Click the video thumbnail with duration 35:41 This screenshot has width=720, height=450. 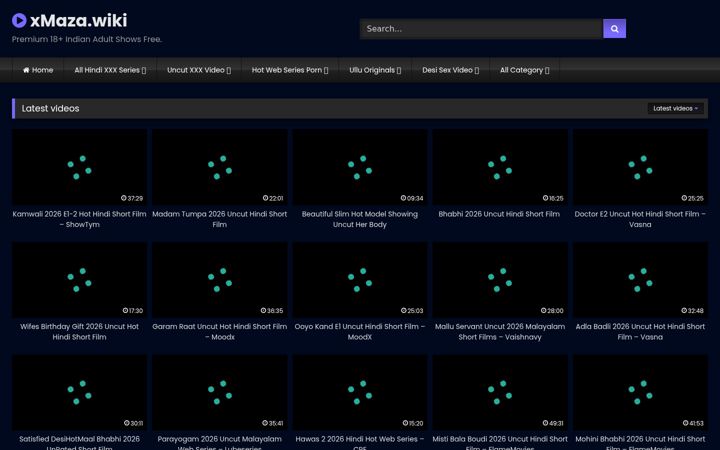(219, 392)
